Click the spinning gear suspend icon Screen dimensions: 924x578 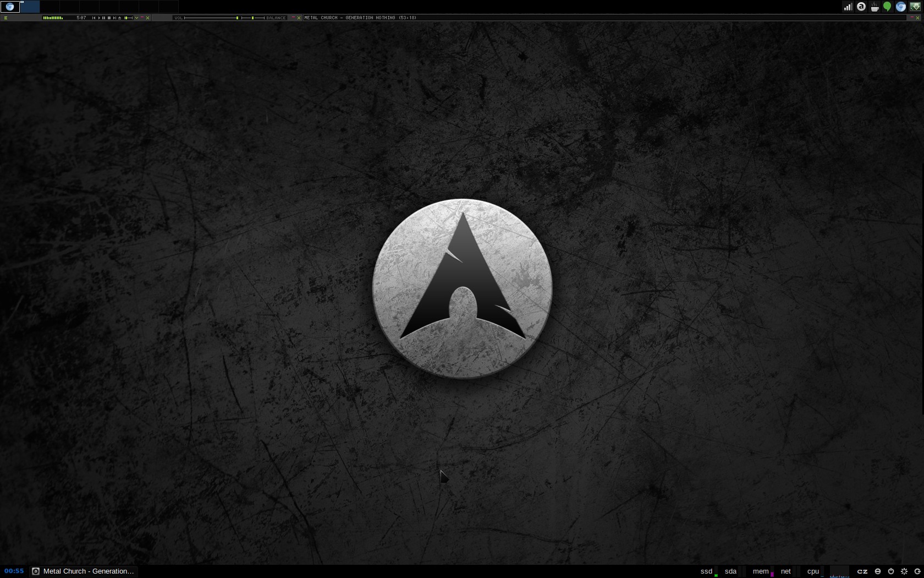click(x=904, y=571)
